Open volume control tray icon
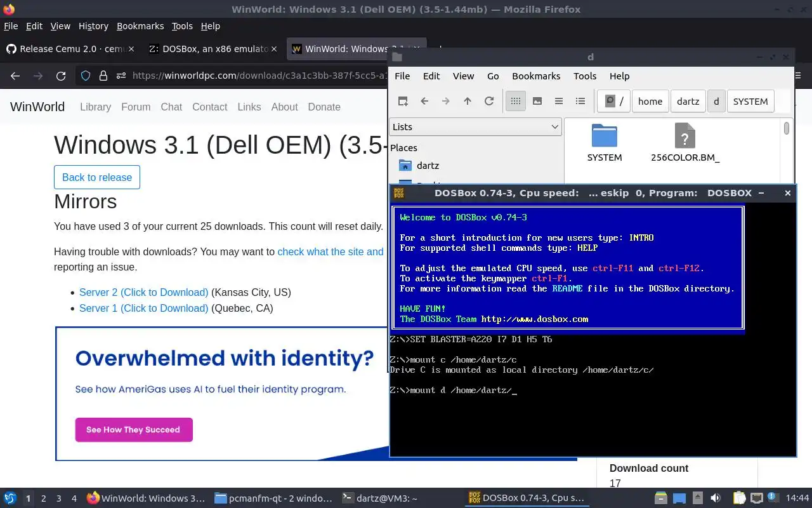The image size is (812, 508). tap(716, 498)
